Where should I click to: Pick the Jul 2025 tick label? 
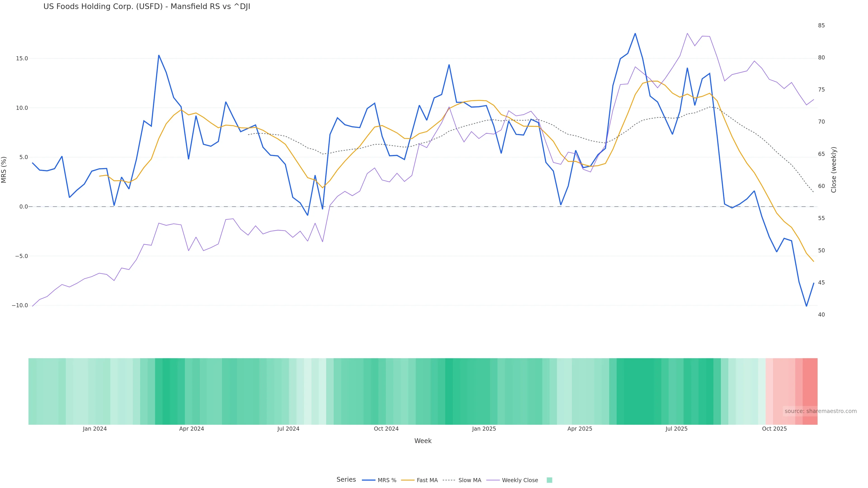tap(676, 429)
